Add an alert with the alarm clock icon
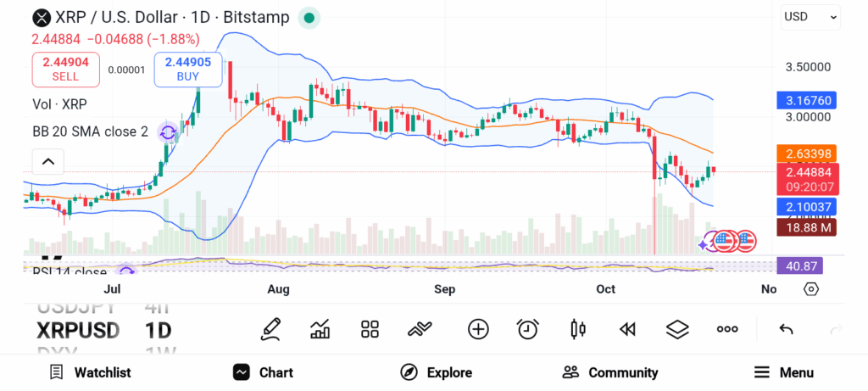 click(x=528, y=329)
